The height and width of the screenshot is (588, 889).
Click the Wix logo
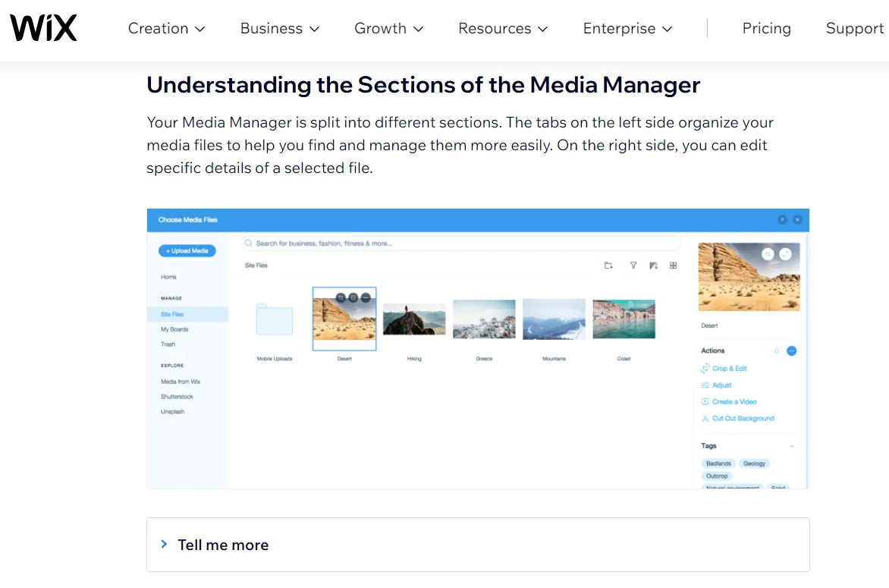pos(43,29)
